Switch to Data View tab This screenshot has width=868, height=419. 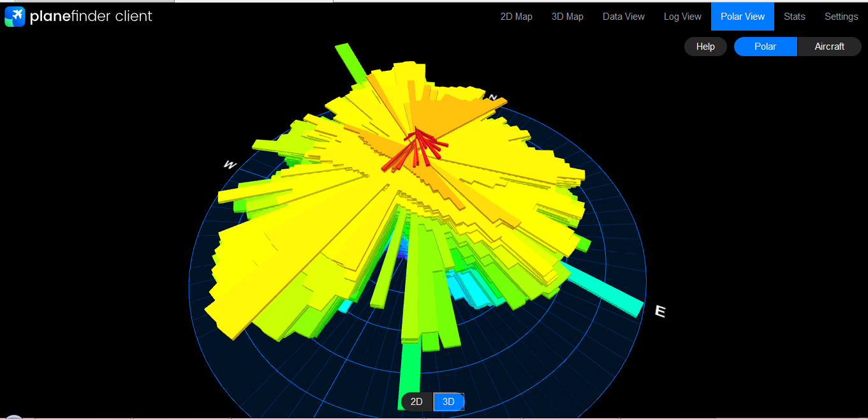[x=623, y=17]
